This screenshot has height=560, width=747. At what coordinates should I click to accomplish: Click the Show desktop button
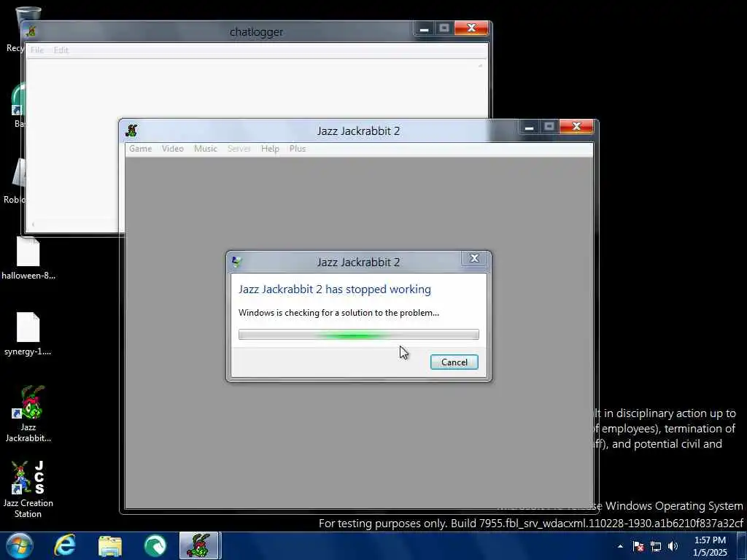[742, 546]
